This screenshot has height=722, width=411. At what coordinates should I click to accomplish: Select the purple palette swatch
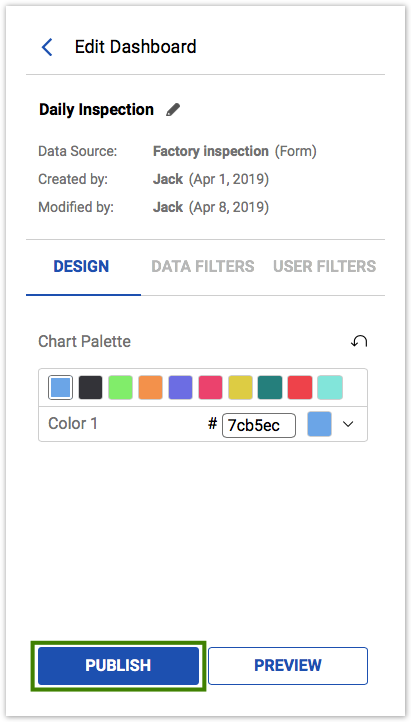coord(180,387)
